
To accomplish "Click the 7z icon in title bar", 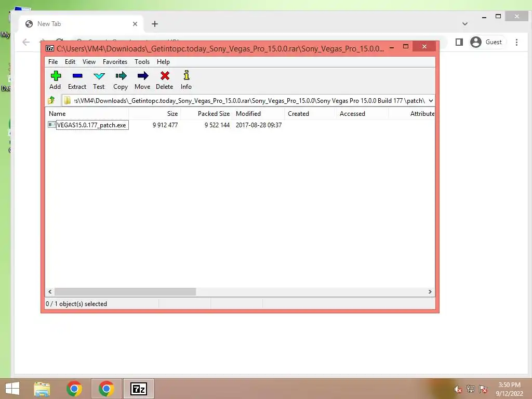I will (x=50, y=48).
